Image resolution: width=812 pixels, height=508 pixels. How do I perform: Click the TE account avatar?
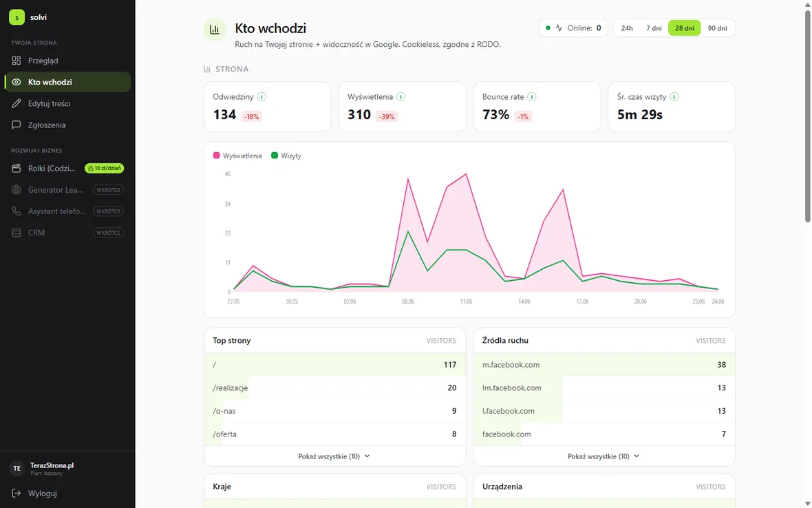pos(17,468)
